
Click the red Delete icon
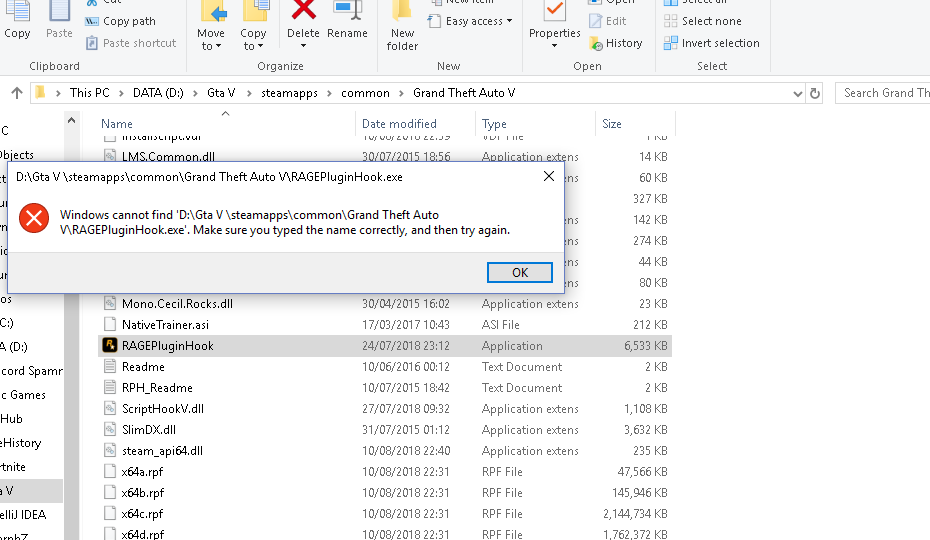303,11
